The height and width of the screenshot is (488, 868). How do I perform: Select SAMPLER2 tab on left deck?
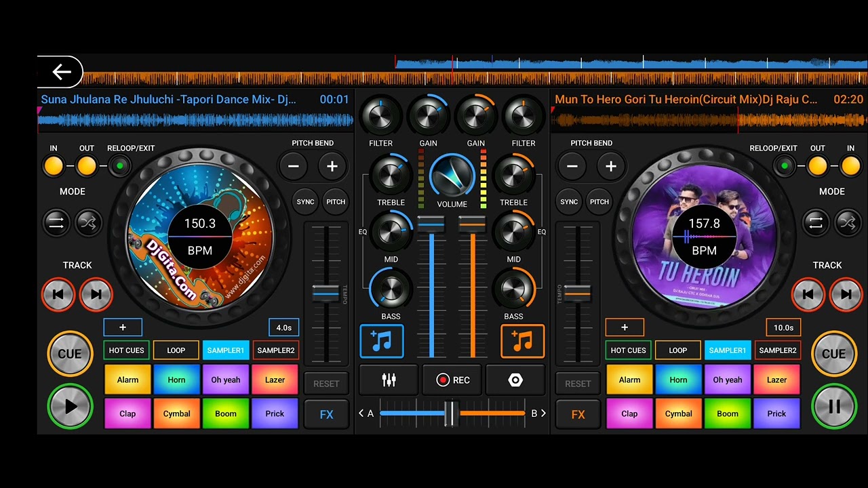click(276, 350)
